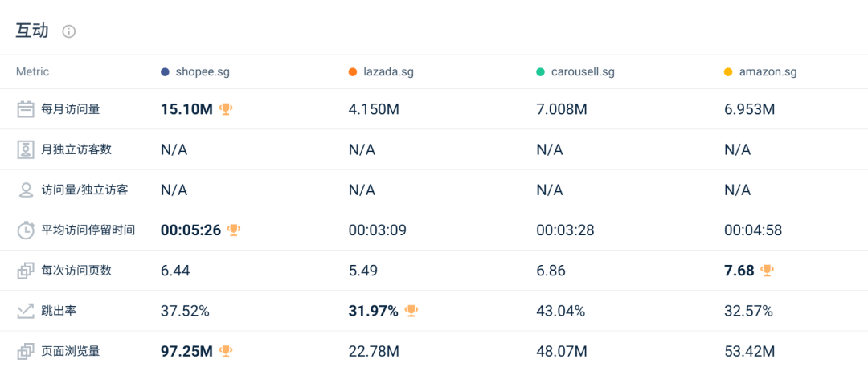Click the trophy beside lazada's 31.97%
The width and height of the screenshot is (868, 367).
(x=411, y=311)
